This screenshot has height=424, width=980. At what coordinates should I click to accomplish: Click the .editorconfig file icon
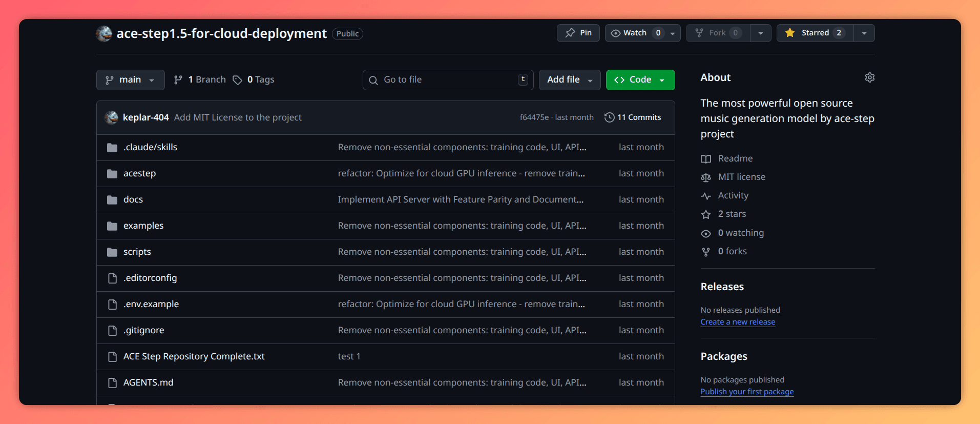[112, 278]
